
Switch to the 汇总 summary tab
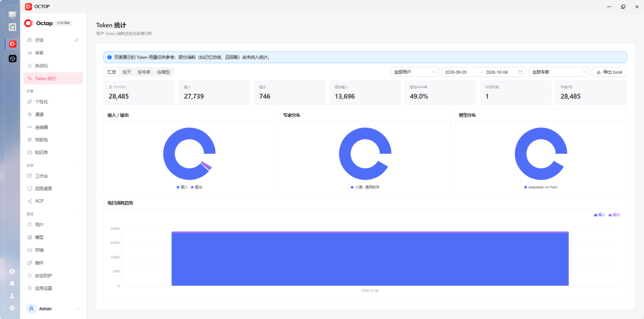(112, 72)
